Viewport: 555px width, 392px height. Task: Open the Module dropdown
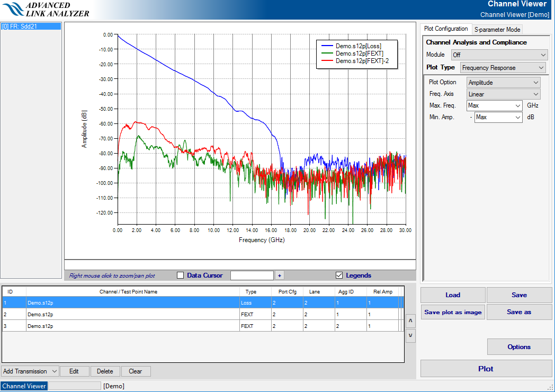click(499, 55)
